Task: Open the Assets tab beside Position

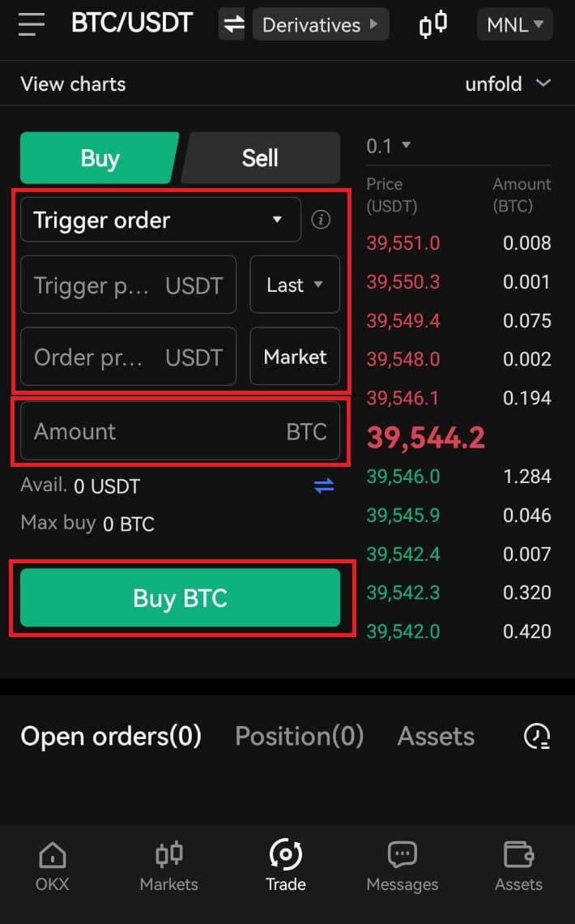Action: click(x=436, y=736)
